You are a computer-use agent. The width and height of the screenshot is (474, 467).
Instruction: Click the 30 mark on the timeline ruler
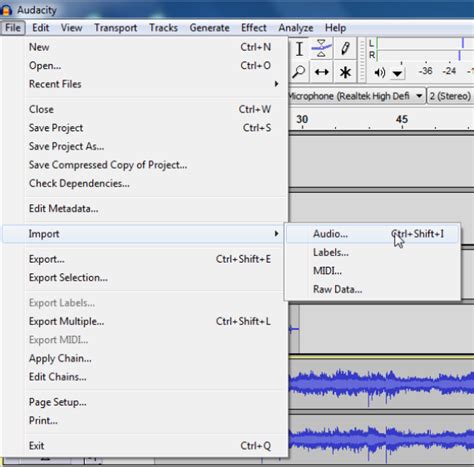[302, 119]
